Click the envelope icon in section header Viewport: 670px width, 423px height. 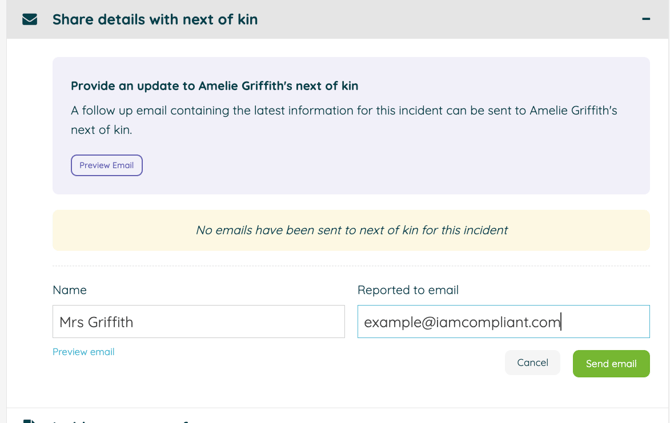[x=30, y=19]
